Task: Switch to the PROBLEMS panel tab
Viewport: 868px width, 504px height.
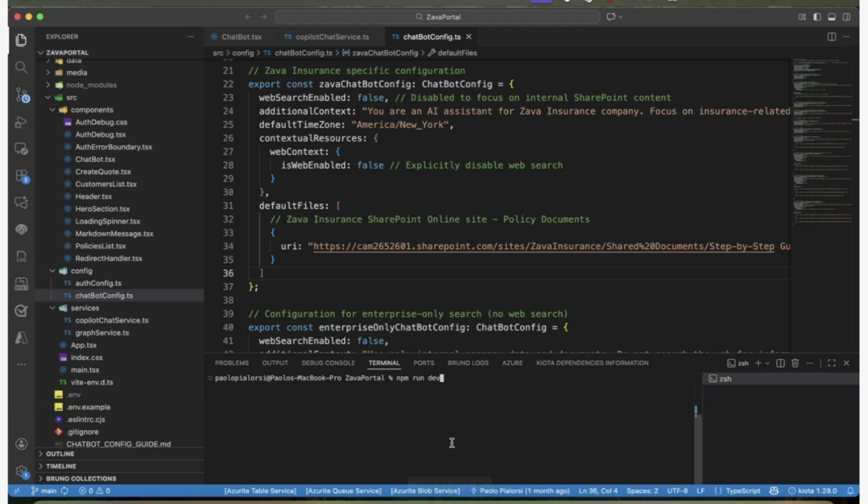Action: click(x=231, y=363)
